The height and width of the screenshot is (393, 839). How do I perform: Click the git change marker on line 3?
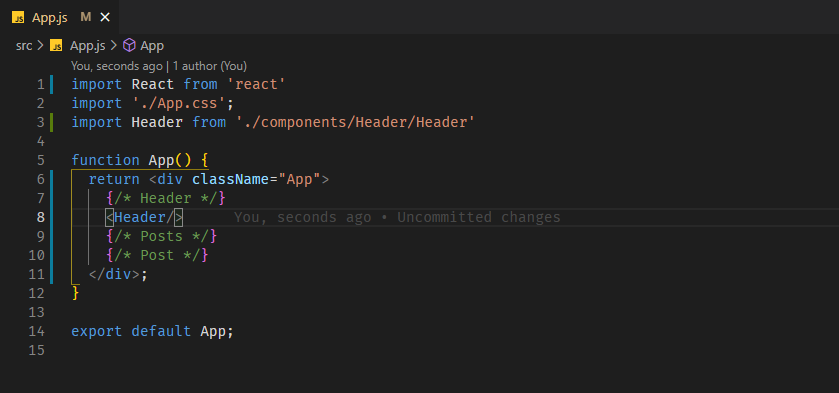click(51, 123)
